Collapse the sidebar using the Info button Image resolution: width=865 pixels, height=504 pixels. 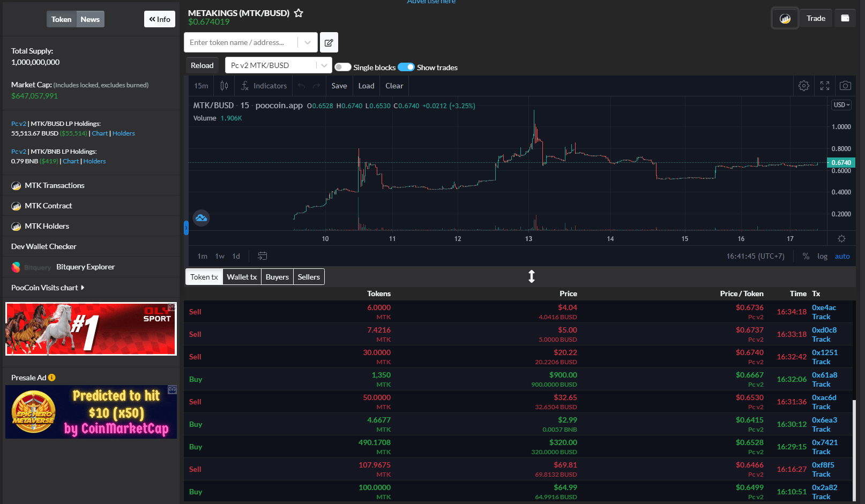click(x=160, y=19)
